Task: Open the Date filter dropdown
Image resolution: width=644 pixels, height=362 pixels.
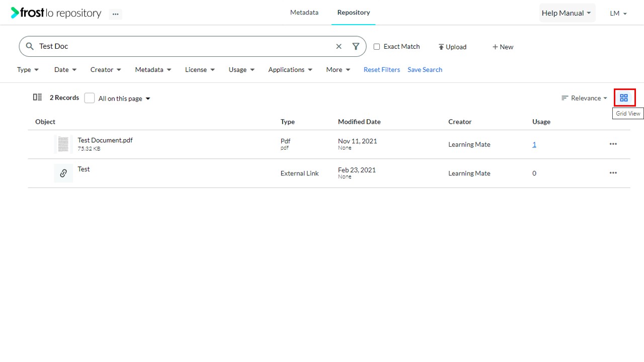Action: point(65,70)
